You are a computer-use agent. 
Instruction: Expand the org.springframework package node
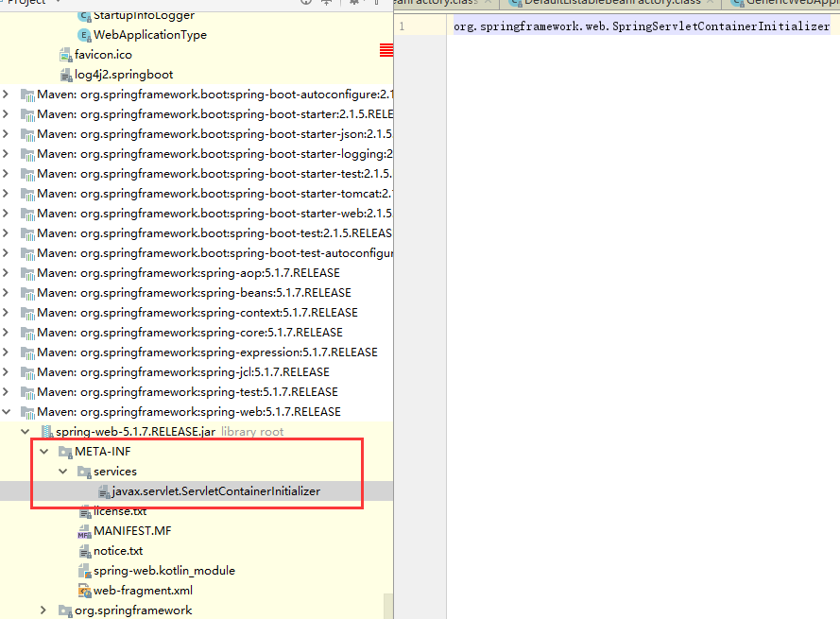coord(43,610)
